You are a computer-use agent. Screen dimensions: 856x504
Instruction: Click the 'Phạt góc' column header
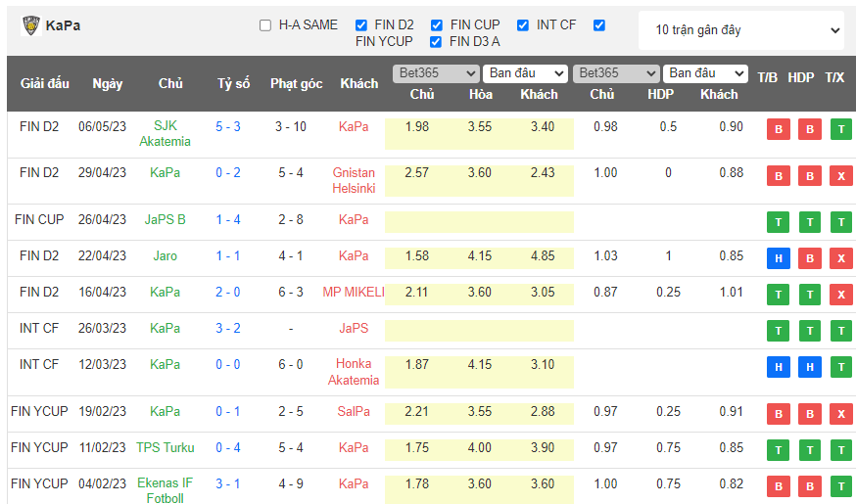[x=296, y=84]
